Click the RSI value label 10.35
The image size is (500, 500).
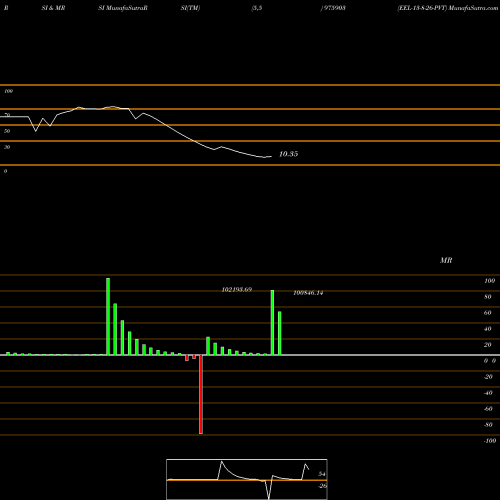[288, 154]
